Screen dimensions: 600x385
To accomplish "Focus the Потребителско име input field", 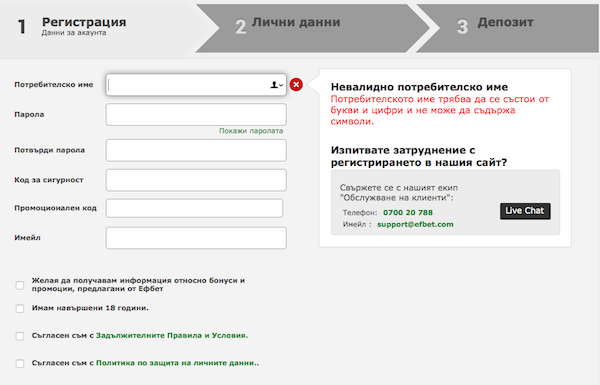I will pyautogui.click(x=196, y=85).
